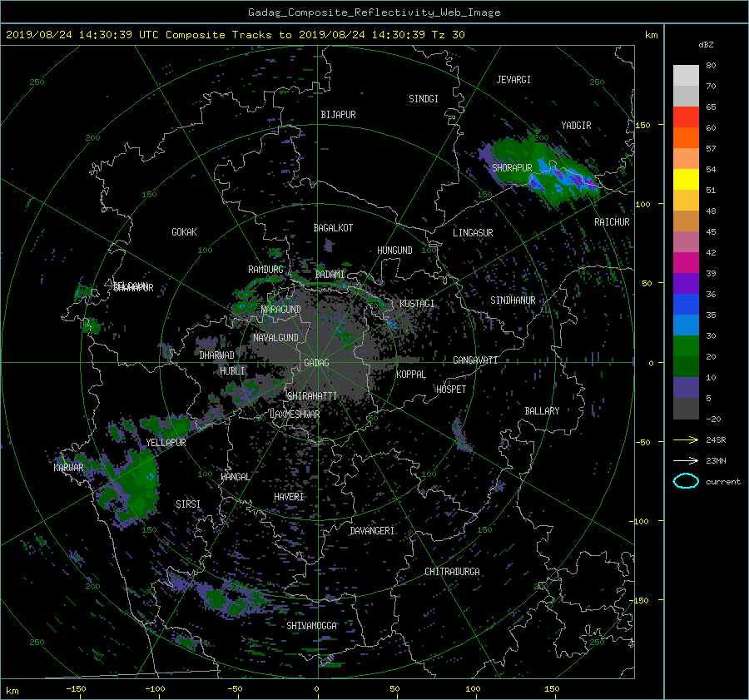The width and height of the screenshot is (749, 700).
Task: Click the 'SHIRAHATTI' city label
Action: click(312, 395)
